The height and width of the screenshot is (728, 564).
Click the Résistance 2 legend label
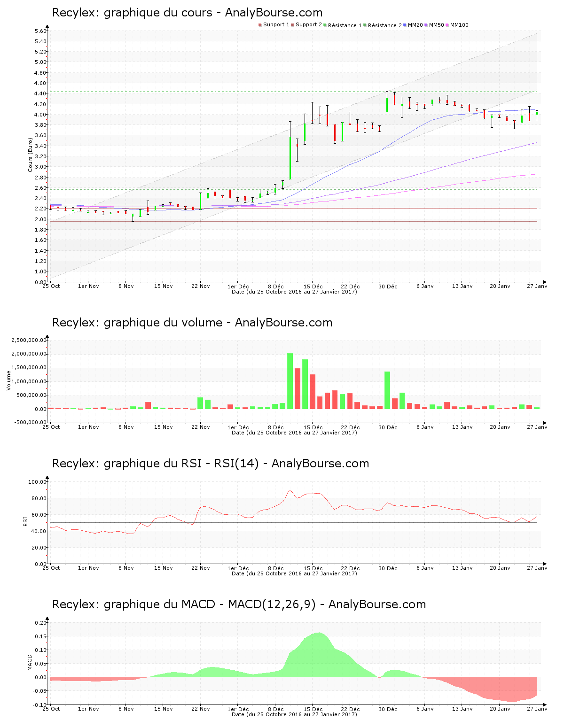click(x=385, y=25)
